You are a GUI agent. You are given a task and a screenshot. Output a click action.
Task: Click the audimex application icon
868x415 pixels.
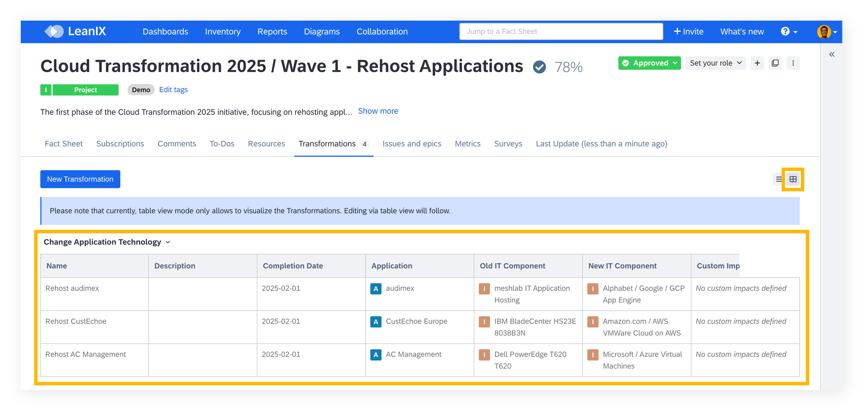[376, 289]
